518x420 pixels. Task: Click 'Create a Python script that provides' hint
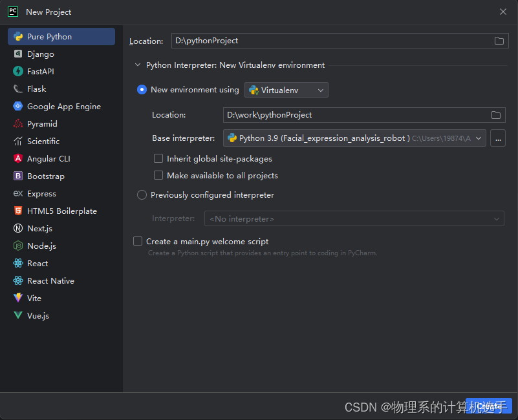point(263,253)
